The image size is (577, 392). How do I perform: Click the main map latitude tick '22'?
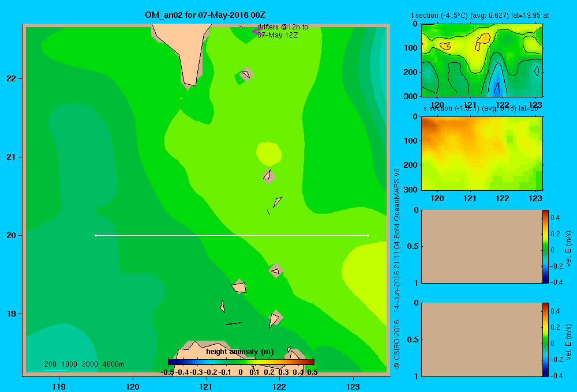point(11,79)
